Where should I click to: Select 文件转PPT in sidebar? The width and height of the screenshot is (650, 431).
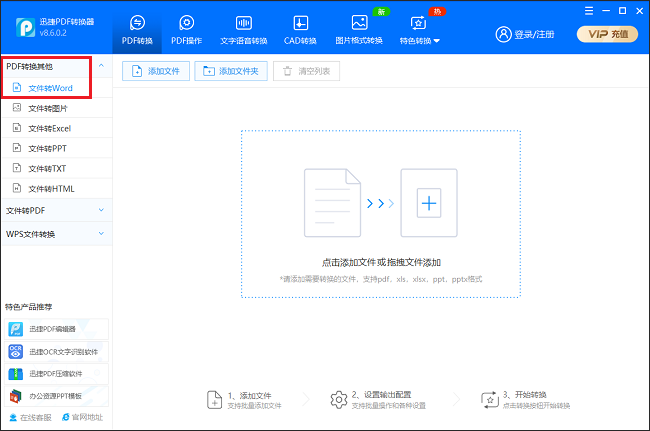pos(47,148)
